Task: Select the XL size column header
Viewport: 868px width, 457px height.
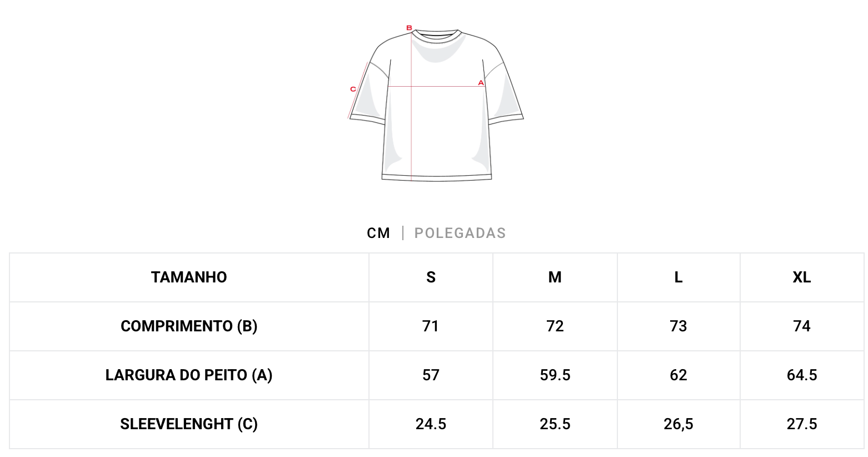Action: (801, 277)
